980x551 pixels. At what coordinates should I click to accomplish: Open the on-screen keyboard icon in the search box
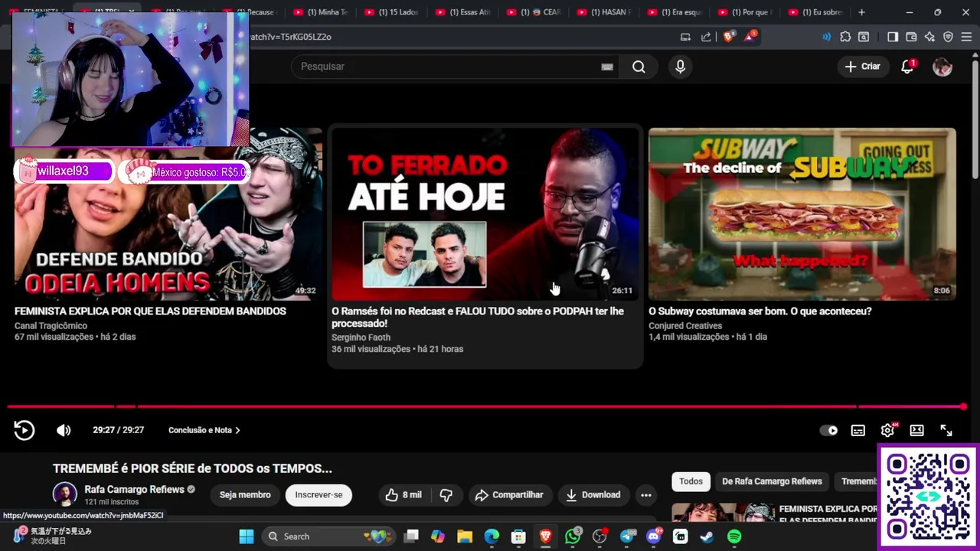607,67
